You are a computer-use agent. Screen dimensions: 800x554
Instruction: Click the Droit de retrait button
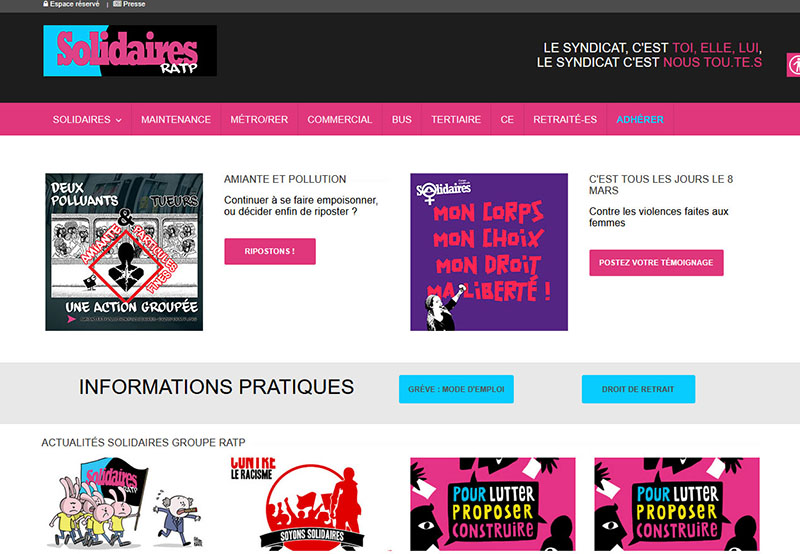point(638,389)
